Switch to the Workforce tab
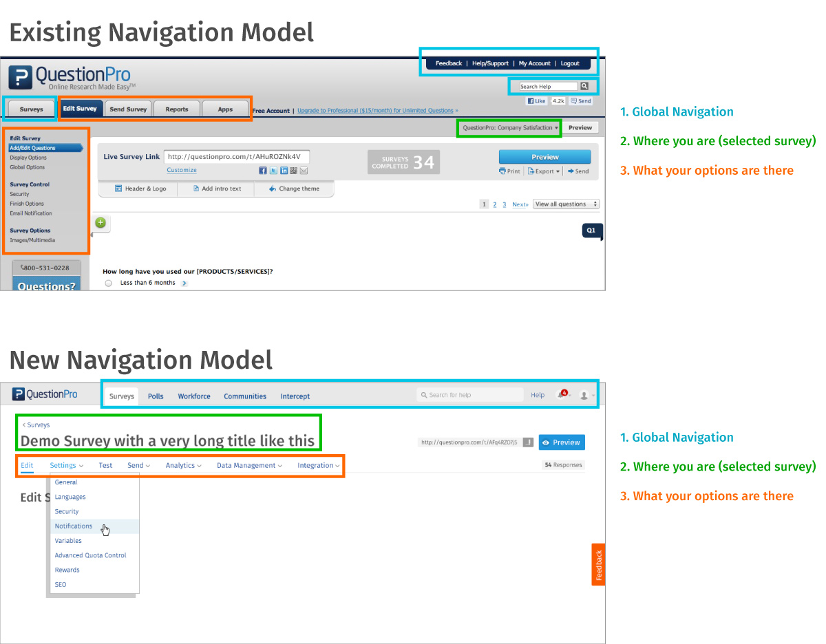 194,396
